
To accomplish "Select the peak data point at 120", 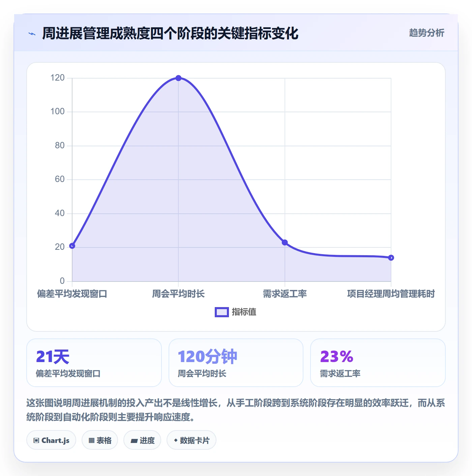I will point(178,78).
